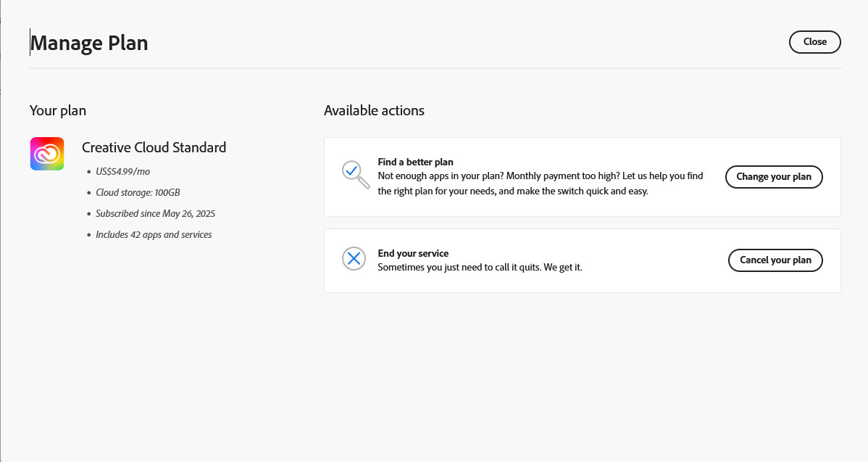The image size is (868, 462).
Task: Click the 'Sometimes you just need to call it quits' text
Action: (480, 267)
